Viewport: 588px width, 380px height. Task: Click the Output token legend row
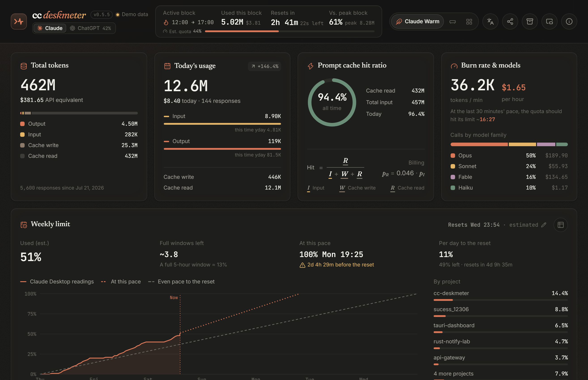pos(79,124)
